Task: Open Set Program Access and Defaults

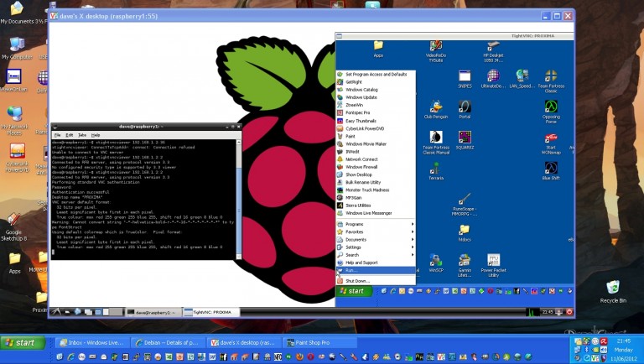Action: pyautogui.click(x=376, y=75)
